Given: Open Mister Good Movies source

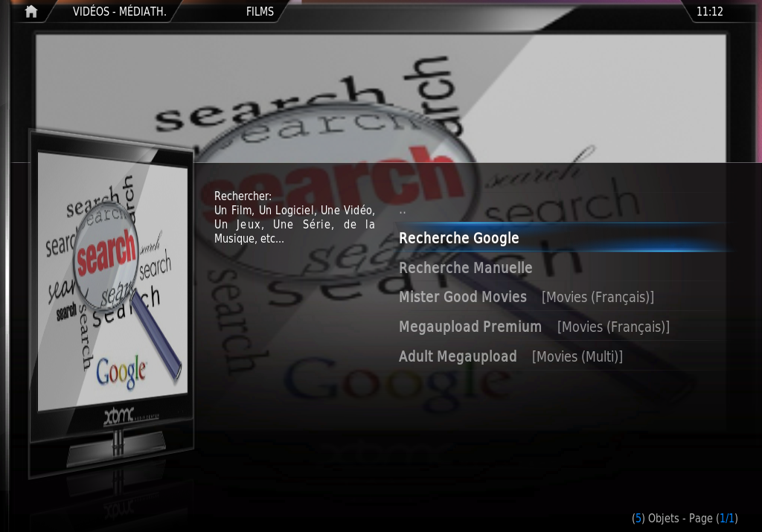Looking at the screenshot, I should (563, 297).
